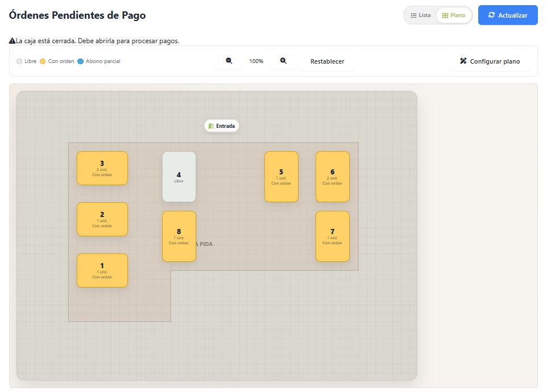Click the Órdenes Pendientes de Pago heading
This screenshot has width=547, height=392.
(x=77, y=15)
